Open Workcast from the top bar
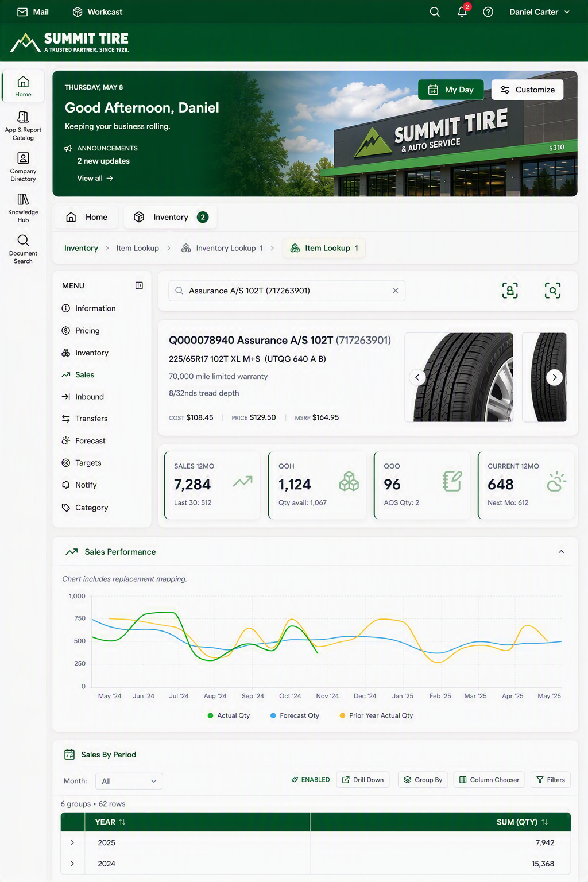588x882 pixels. pos(98,11)
